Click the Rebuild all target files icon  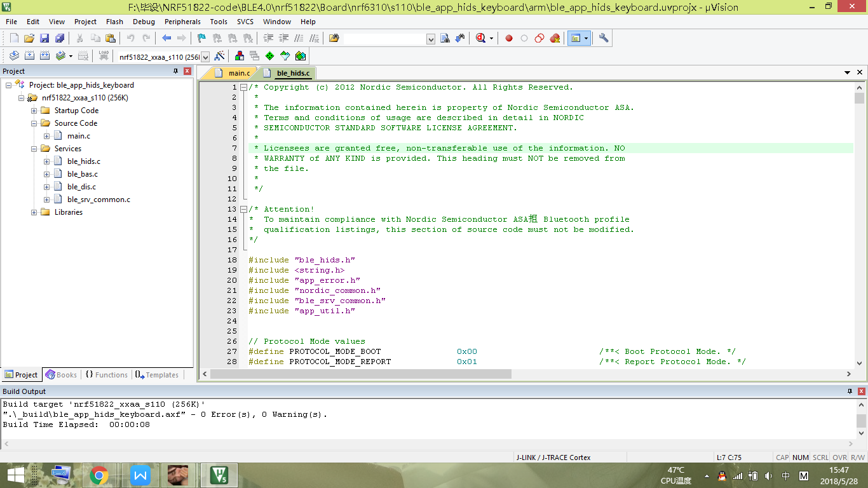(x=45, y=56)
